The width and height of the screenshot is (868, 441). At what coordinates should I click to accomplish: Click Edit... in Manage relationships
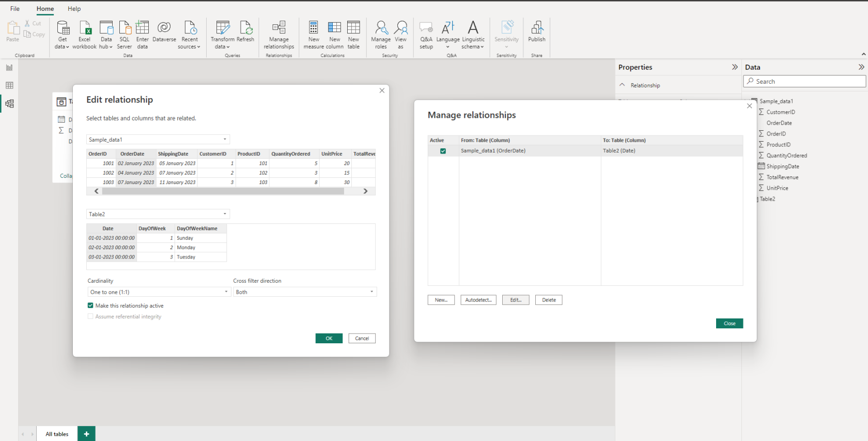coord(516,300)
